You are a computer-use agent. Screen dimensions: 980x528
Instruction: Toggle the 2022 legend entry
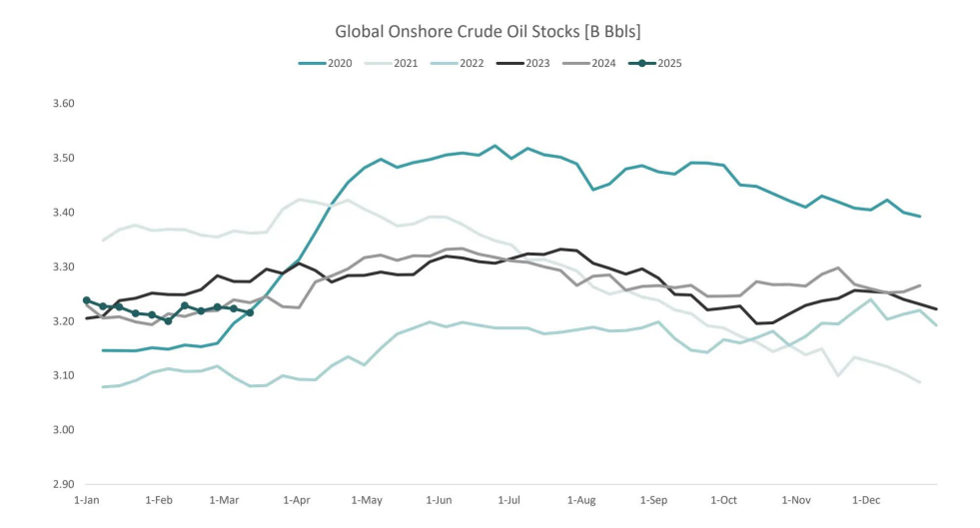[460, 64]
